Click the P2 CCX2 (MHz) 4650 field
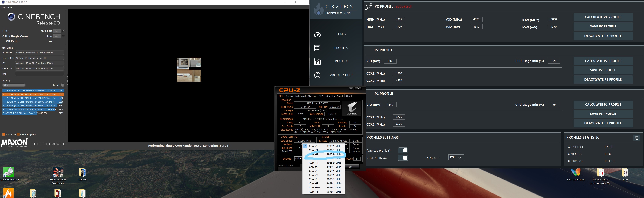Viewport: 644px width, 198px height. pos(399,81)
